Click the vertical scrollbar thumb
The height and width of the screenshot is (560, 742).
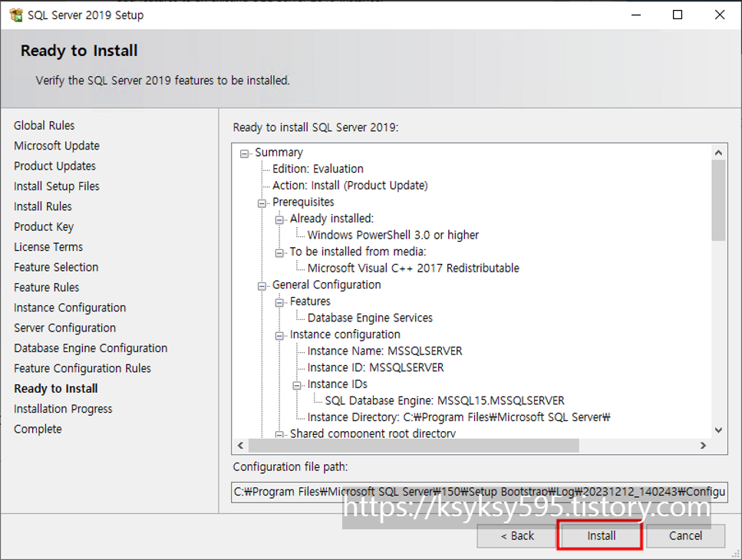coord(718,200)
